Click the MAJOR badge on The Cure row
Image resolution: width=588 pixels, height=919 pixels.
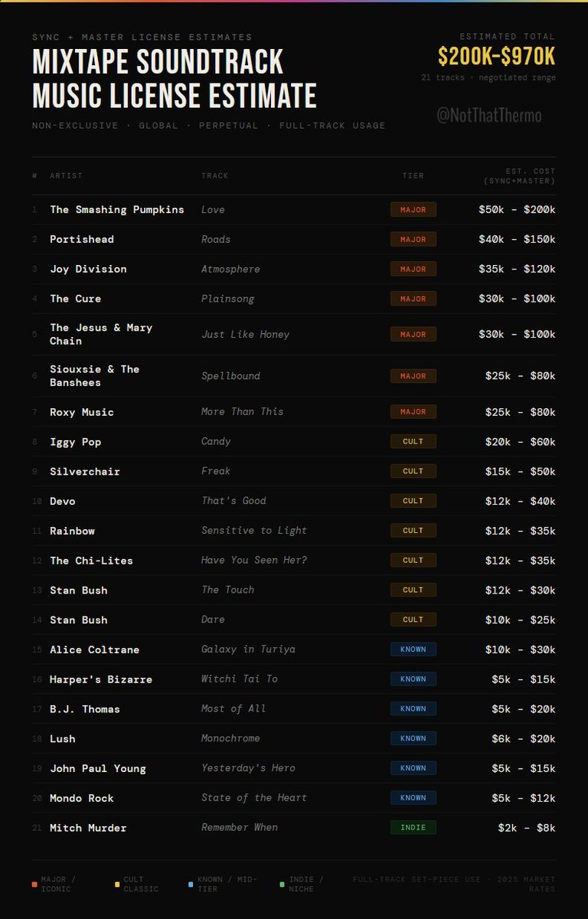coord(413,299)
